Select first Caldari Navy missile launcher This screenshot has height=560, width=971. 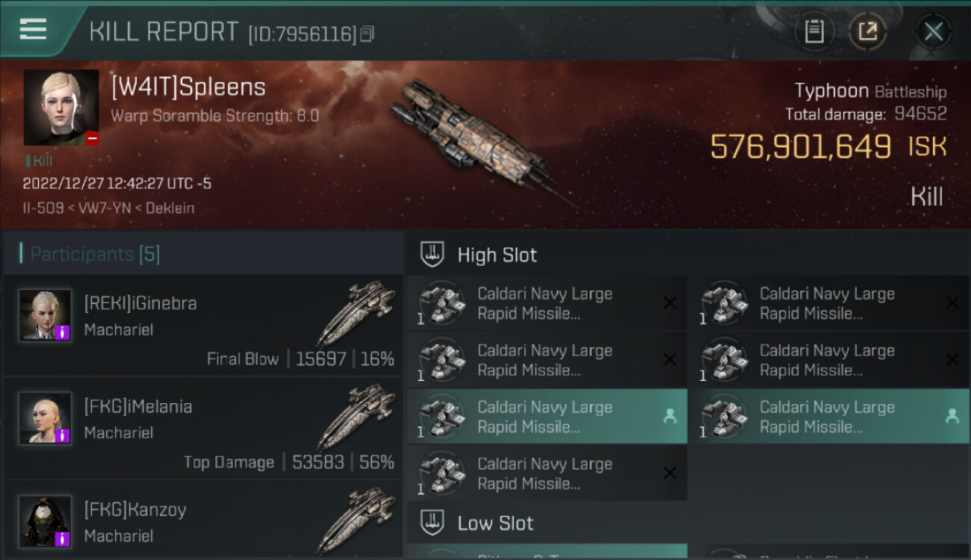click(x=546, y=304)
